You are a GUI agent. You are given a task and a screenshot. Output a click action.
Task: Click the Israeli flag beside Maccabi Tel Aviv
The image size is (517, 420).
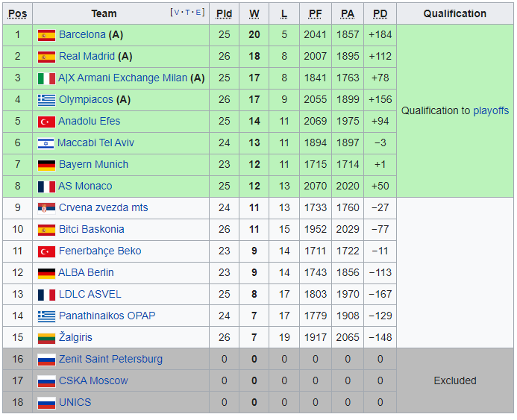click(46, 143)
